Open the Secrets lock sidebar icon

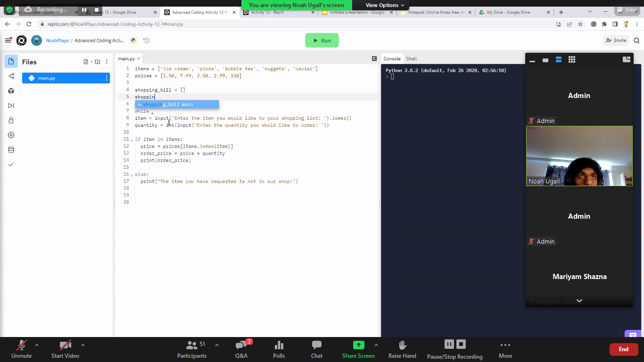(x=11, y=120)
